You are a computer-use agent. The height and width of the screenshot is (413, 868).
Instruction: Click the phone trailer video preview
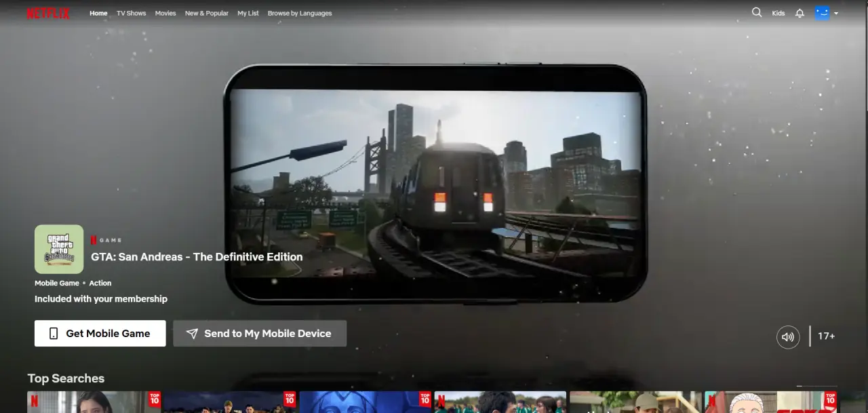[x=435, y=184]
